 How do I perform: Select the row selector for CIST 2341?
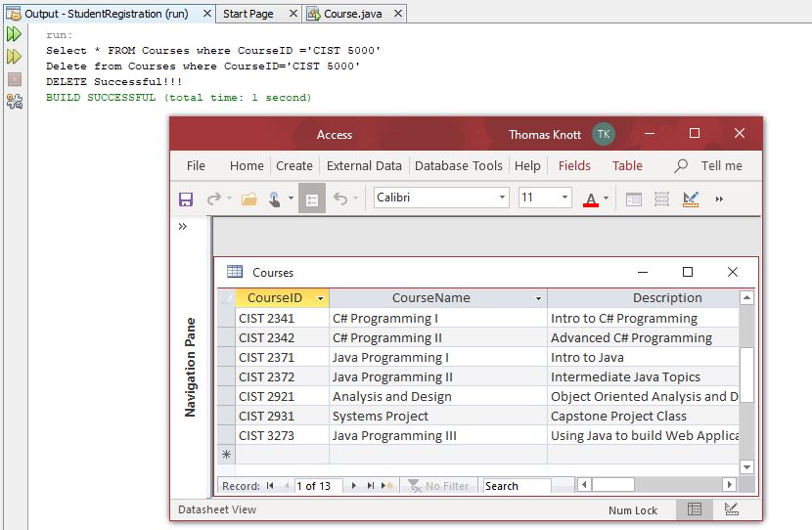226,318
